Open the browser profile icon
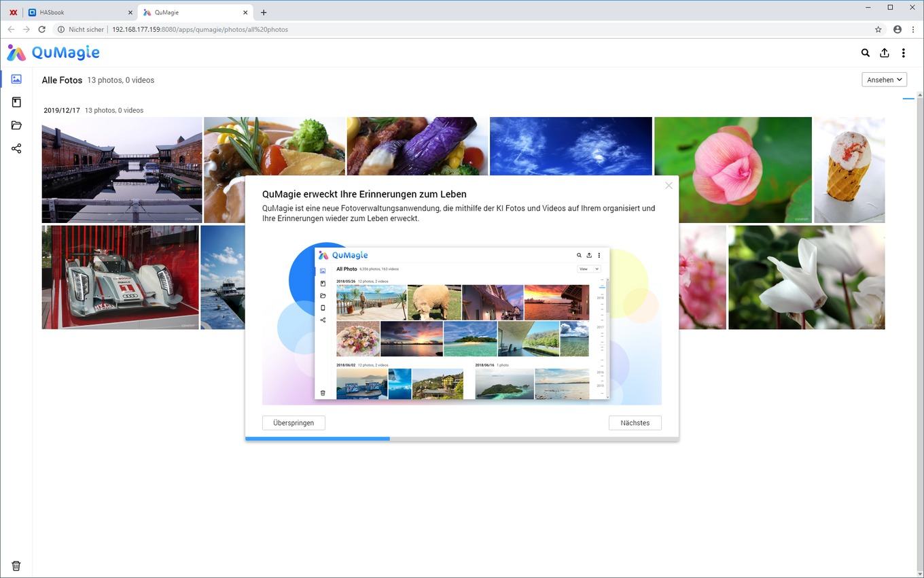 tap(898, 29)
